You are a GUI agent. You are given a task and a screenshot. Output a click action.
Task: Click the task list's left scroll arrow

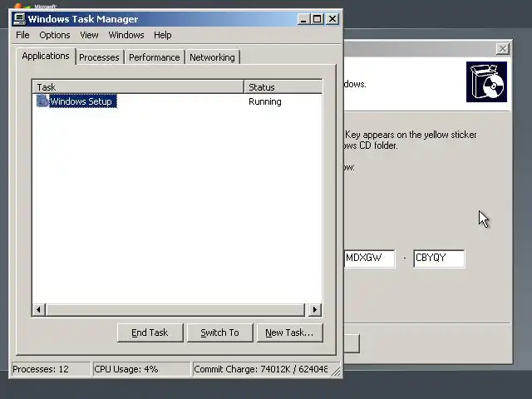point(39,309)
